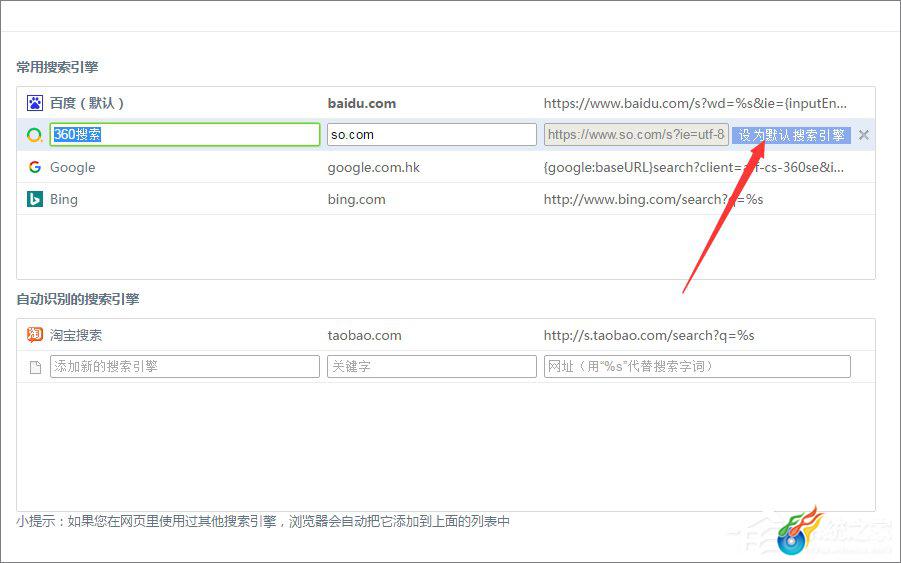Click the 360搜索 green circle icon
Image resolution: width=901 pixels, height=563 pixels.
(x=34, y=135)
